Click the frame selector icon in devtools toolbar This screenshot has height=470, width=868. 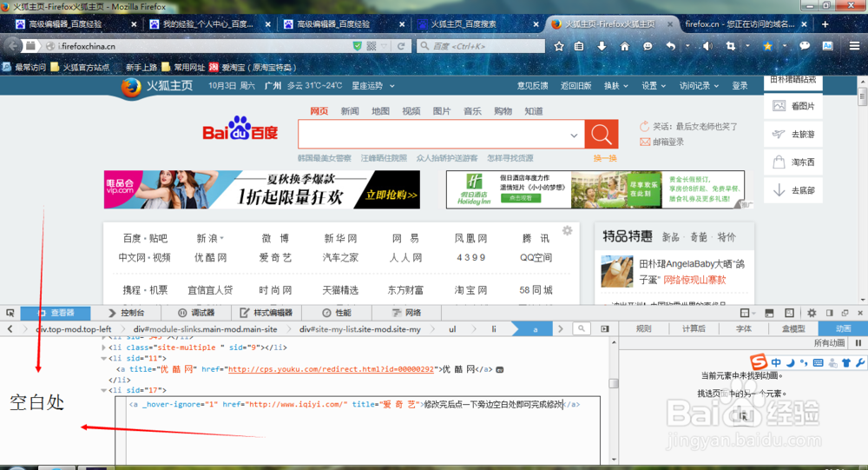745,313
